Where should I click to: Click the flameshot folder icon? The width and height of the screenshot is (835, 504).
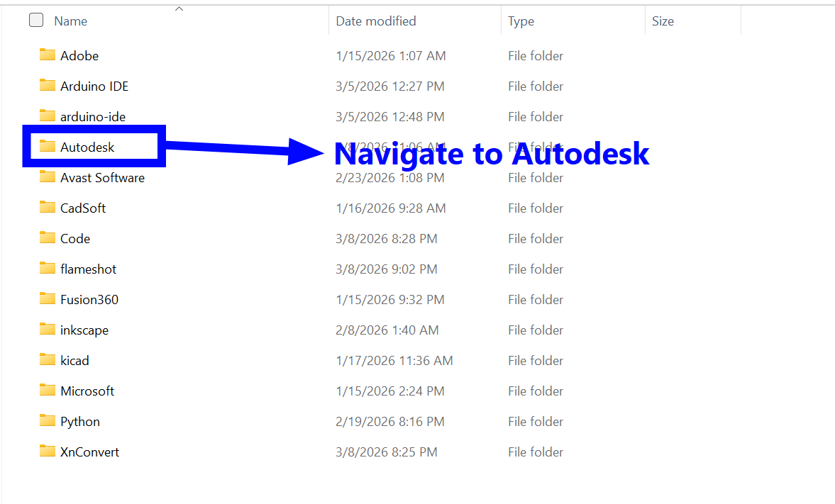[x=48, y=269]
